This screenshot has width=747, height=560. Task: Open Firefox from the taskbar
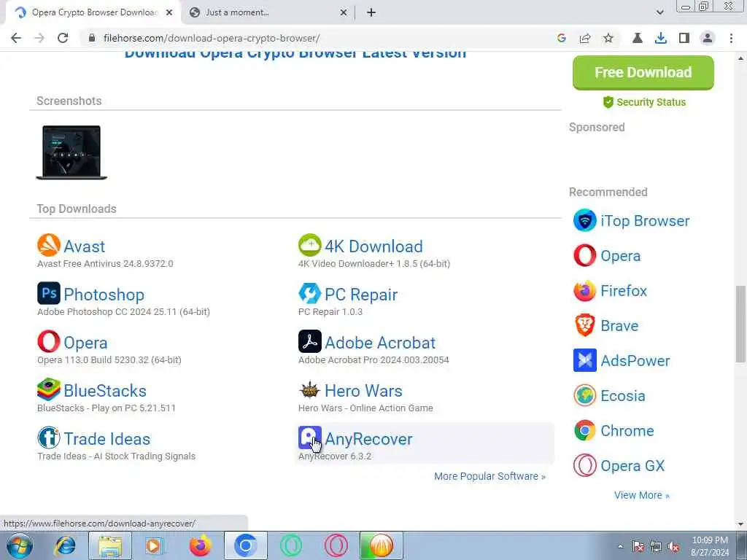click(x=200, y=545)
